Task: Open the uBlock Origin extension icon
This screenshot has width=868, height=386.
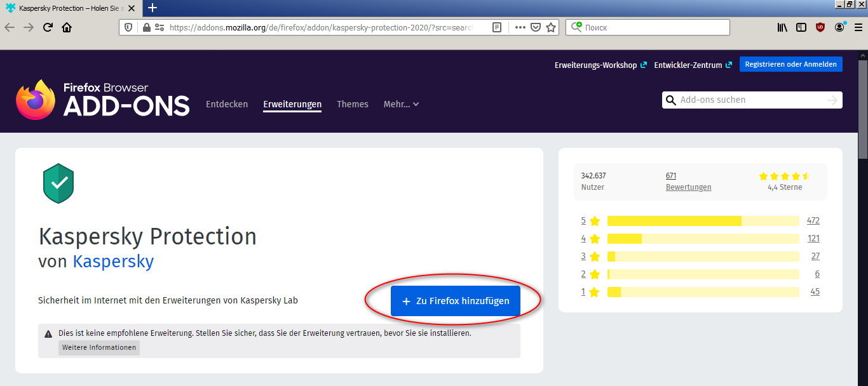Action: pyautogui.click(x=820, y=27)
